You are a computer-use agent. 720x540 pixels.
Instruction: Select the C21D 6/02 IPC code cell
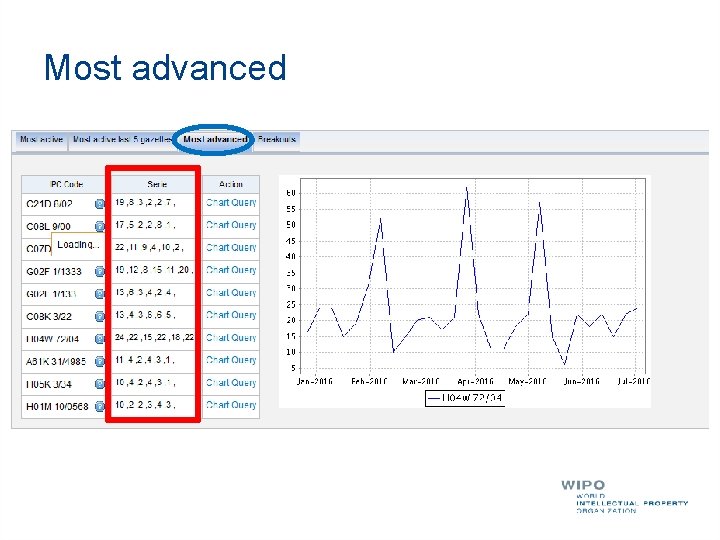click(49, 204)
